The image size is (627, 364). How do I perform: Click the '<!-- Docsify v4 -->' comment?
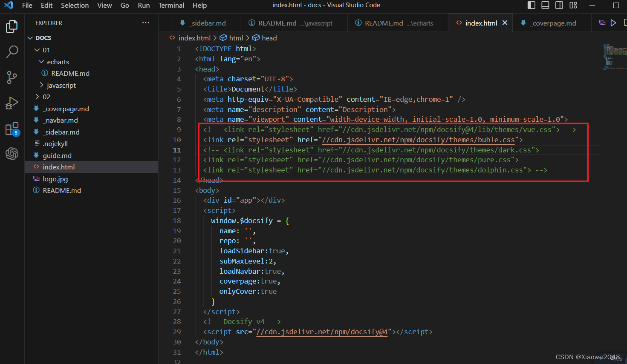point(242,321)
